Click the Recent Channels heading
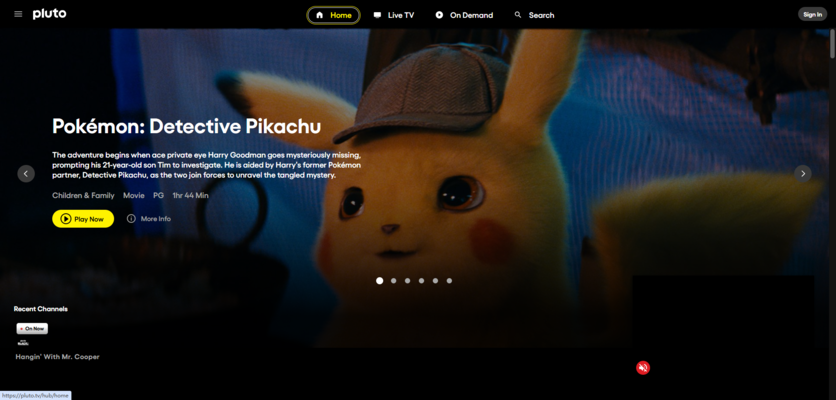This screenshot has height=400, width=836. (41, 309)
